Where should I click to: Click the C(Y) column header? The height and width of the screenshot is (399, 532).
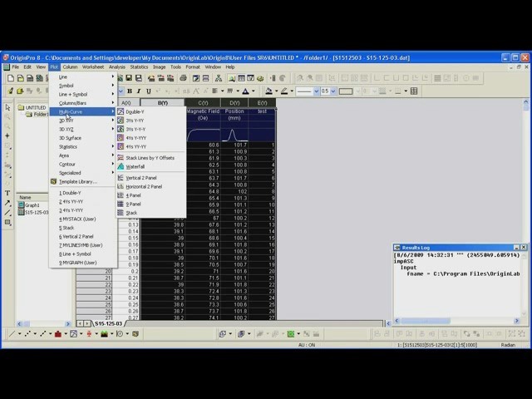pos(203,103)
